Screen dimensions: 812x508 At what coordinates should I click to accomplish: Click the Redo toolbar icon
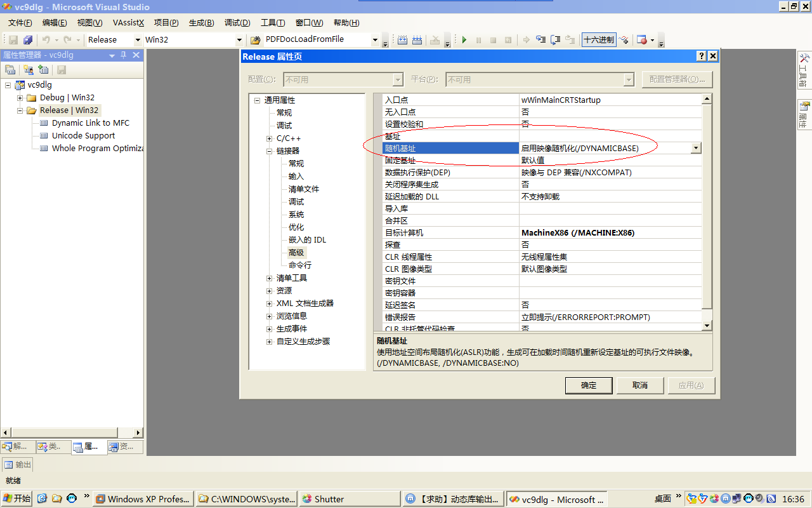(67, 40)
